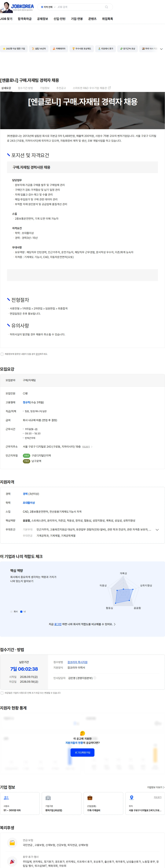
Task: Click the JOBKOREA logo
Action: [22, 6]
